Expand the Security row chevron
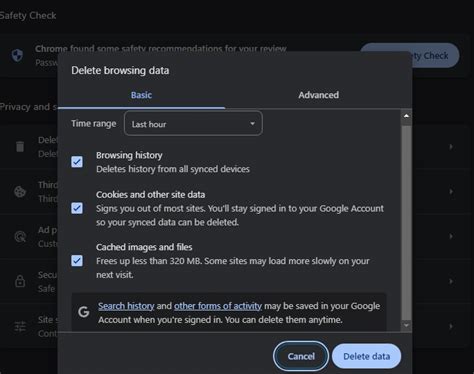 pos(451,281)
